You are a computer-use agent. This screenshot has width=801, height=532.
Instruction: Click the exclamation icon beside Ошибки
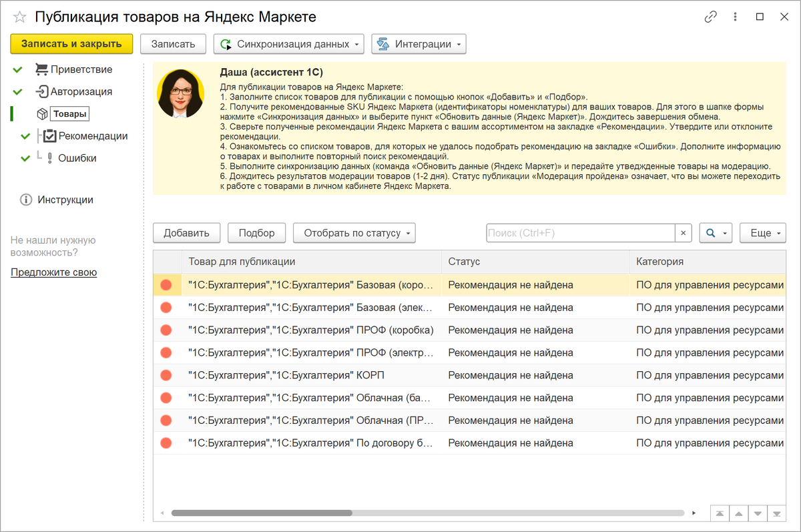49,158
